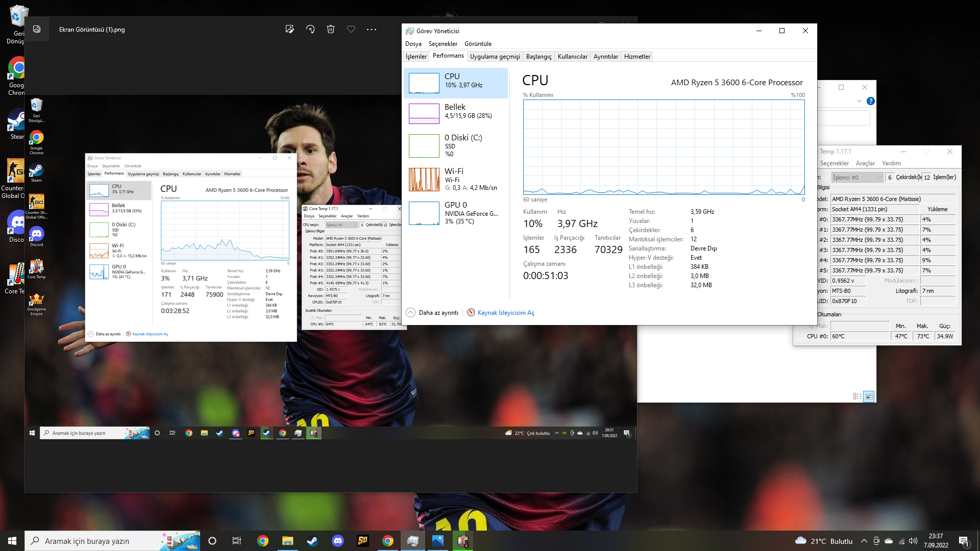
Task: Open the weather widget 21°C Bulutlu
Action: tap(824, 541)
